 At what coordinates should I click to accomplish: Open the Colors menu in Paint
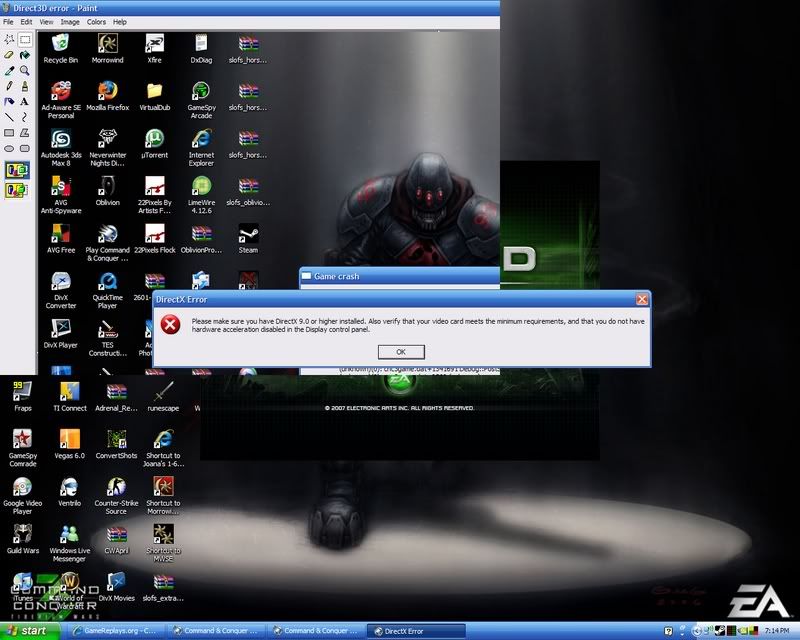[x=96, y=22]
